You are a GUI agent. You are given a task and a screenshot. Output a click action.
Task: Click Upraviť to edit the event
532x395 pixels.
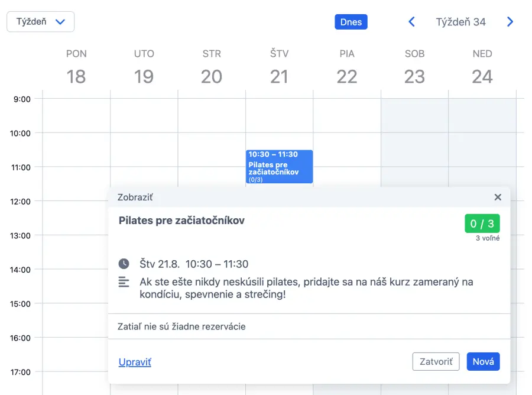pyautogui.click(x=135, y=362)
